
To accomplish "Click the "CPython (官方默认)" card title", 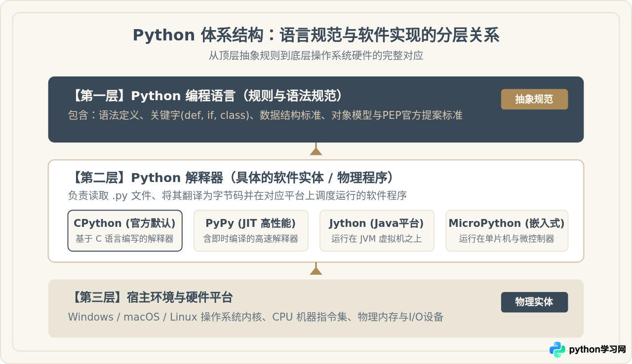I will click(x=125, y=223).
